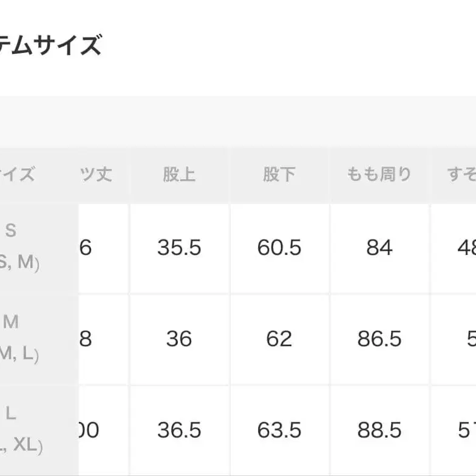This screenshot has height=476, width=476.
Task: Select the 36 rise value for size M
Action: coord(179,339)
